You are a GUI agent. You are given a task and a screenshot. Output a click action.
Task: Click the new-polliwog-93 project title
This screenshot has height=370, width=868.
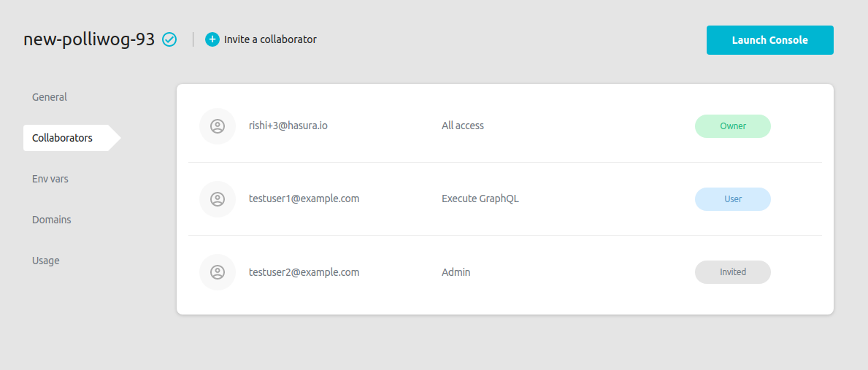89,39
